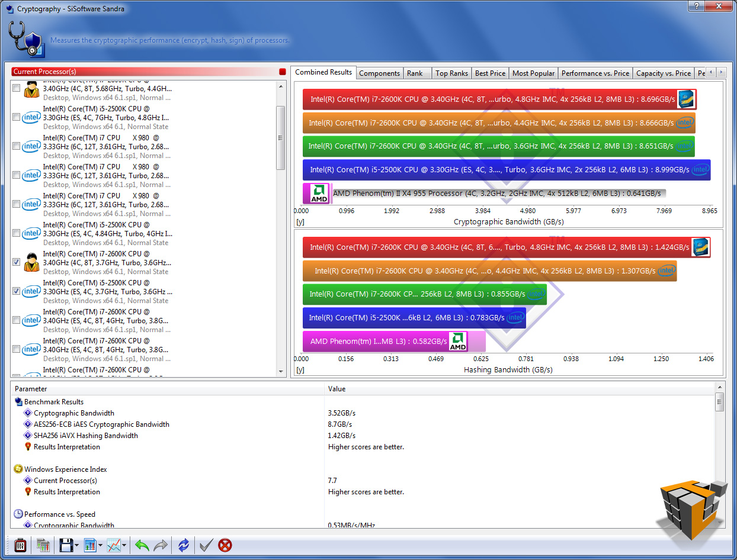The image size is (737, 560).
Task: Select the AES256-ECB iAES Cryptographic Bandwidth row
Action: point(363,424)
